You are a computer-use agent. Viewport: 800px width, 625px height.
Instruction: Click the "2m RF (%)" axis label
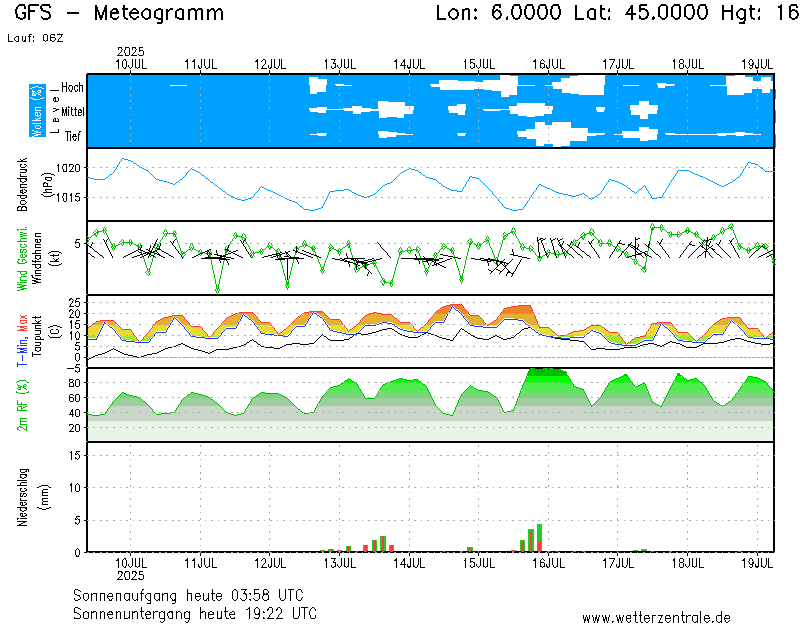[x=22, y=406]
